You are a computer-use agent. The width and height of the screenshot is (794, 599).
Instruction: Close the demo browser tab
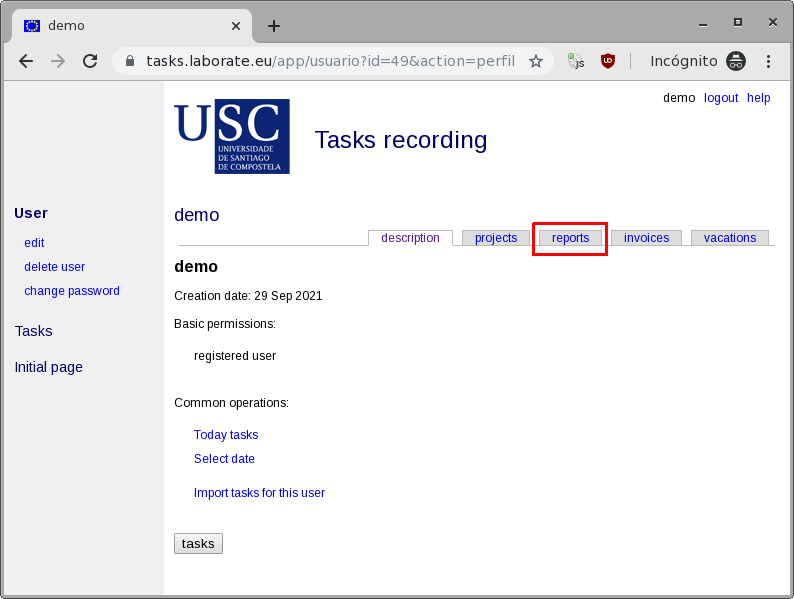click(x=236, y=26)
